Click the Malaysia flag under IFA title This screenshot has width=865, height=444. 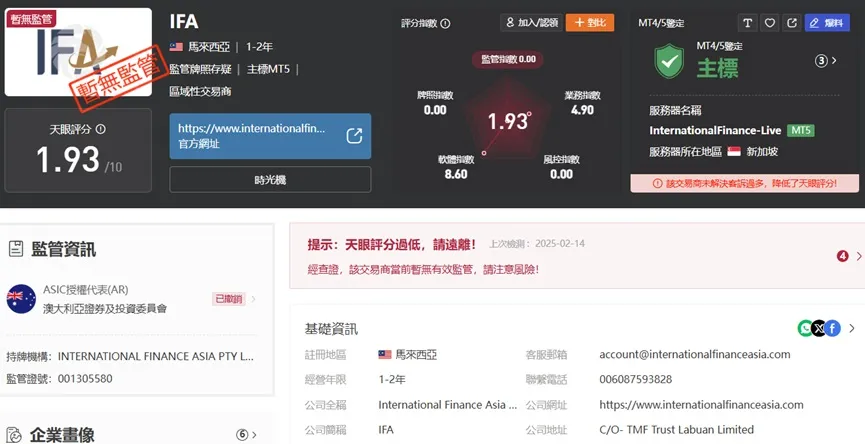pyautogui.click(x=176, y=47)
